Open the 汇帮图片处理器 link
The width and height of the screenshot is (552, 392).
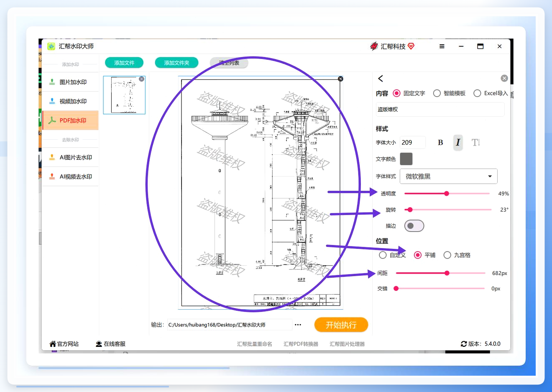[347, 344]
